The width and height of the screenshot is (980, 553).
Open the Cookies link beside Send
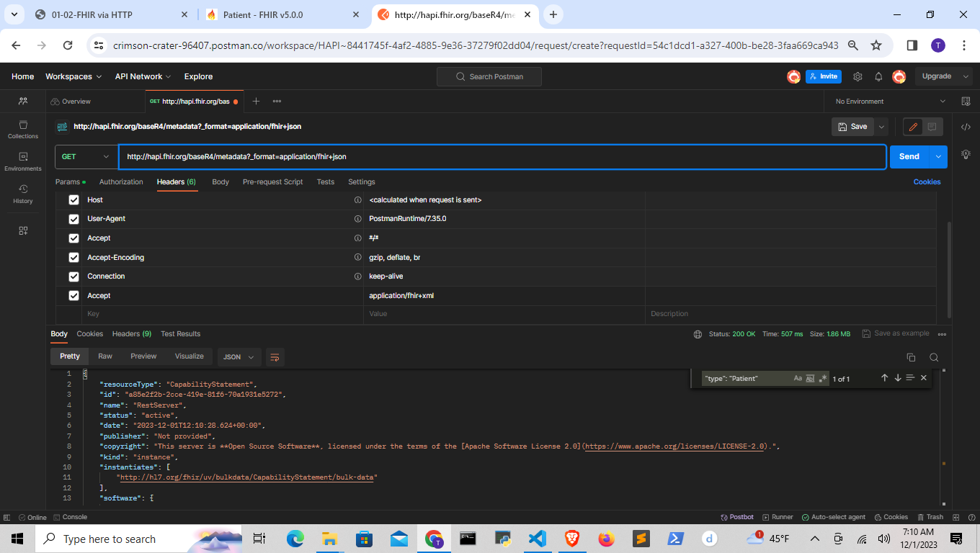(927, 182)
